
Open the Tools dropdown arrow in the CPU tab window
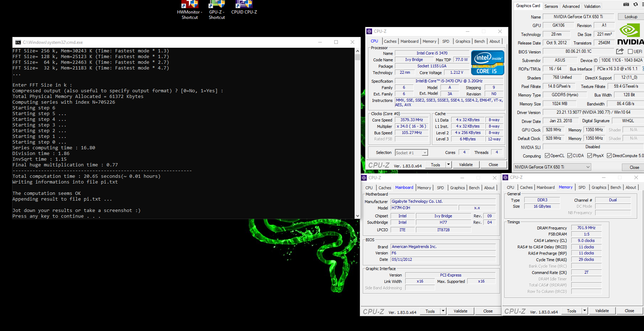[x=448, y=165]
